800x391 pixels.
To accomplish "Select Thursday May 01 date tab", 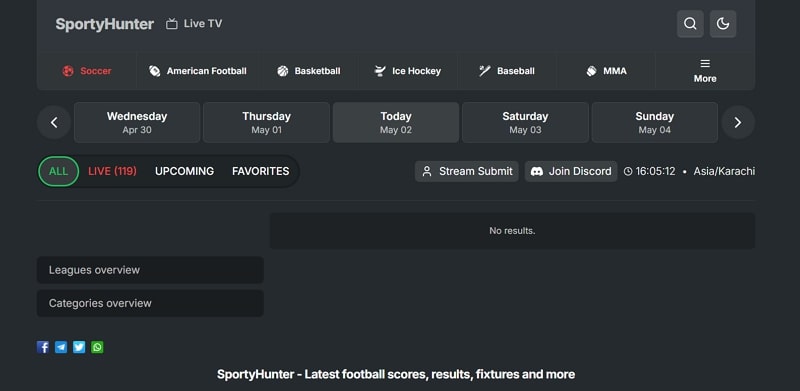I will coord(266,123).
